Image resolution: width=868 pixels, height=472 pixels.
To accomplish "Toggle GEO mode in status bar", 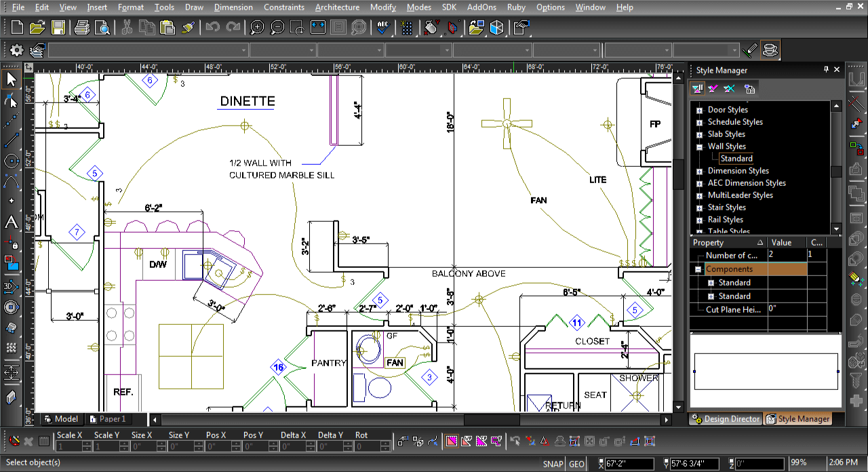I will click(576, 464).
